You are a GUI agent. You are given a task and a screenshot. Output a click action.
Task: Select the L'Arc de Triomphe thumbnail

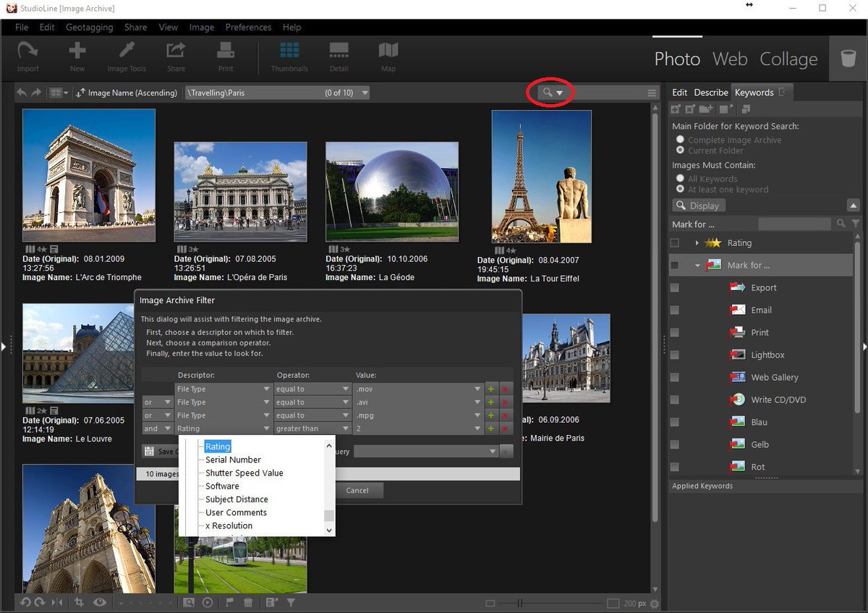89,175
